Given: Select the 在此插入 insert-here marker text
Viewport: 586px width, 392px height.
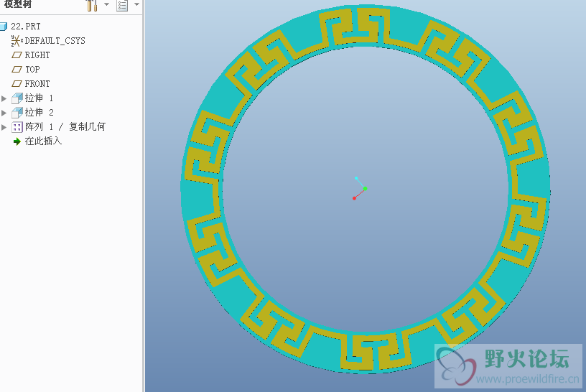Looking at the screenshot, I should [x=43, y=141].
